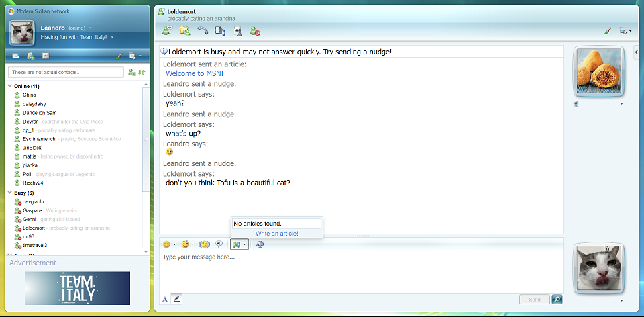The width and height of the screenshot is (644, 317).
Task: Click the video filmstrip icon in contacts panel
Action: point(46,56)
